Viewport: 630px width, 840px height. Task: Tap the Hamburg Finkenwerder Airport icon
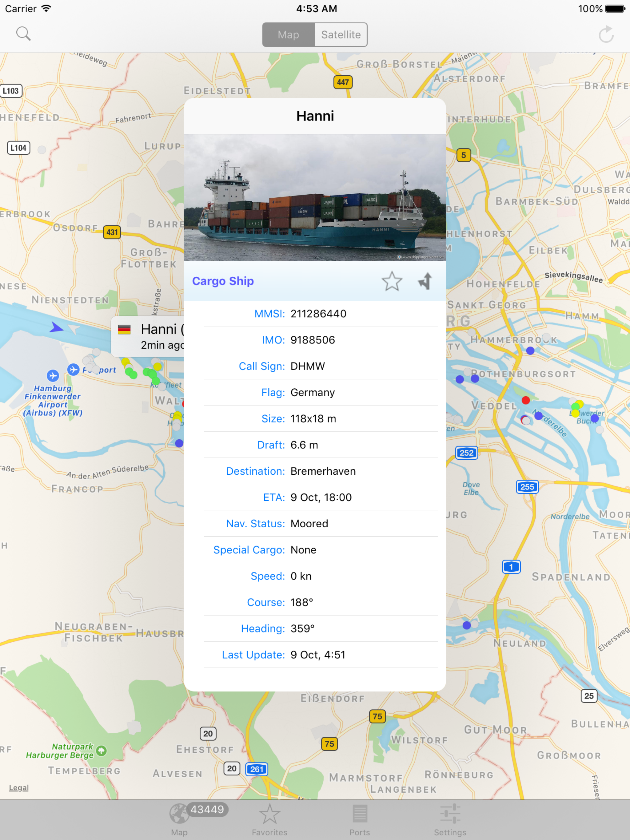[53, 375]
